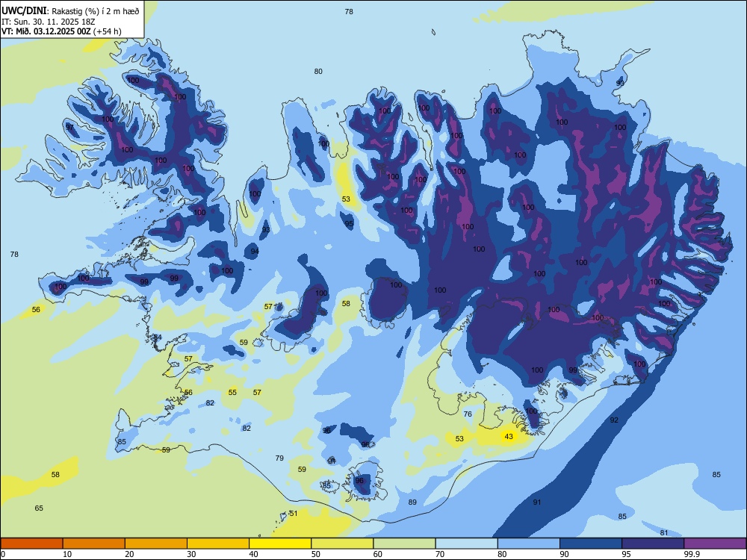Click the 89 value south of the coast
The image size is (747, 560).
[412, 502]
